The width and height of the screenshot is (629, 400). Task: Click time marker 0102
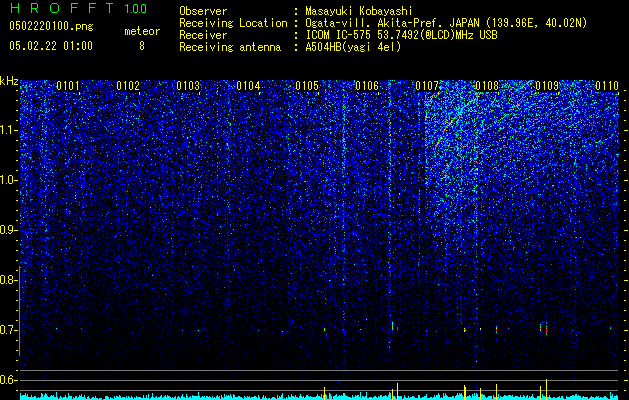tap(128, 86)
